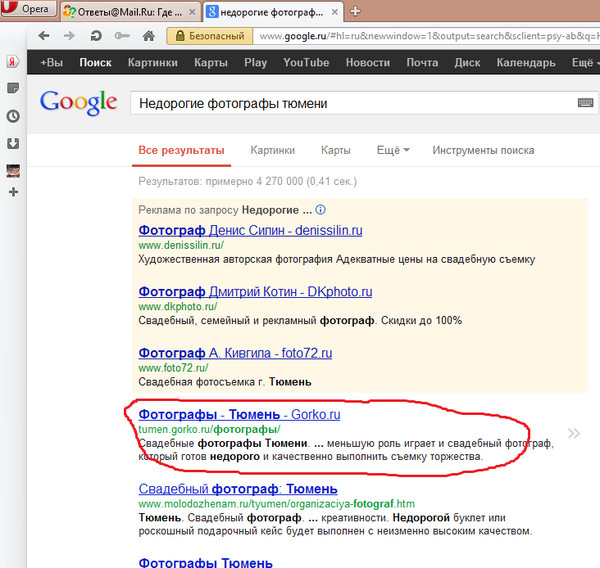Open Notes panel in Opera sidebar
Image resolution: width=600 pixels, height=568 pixels.
pos(13,88)
